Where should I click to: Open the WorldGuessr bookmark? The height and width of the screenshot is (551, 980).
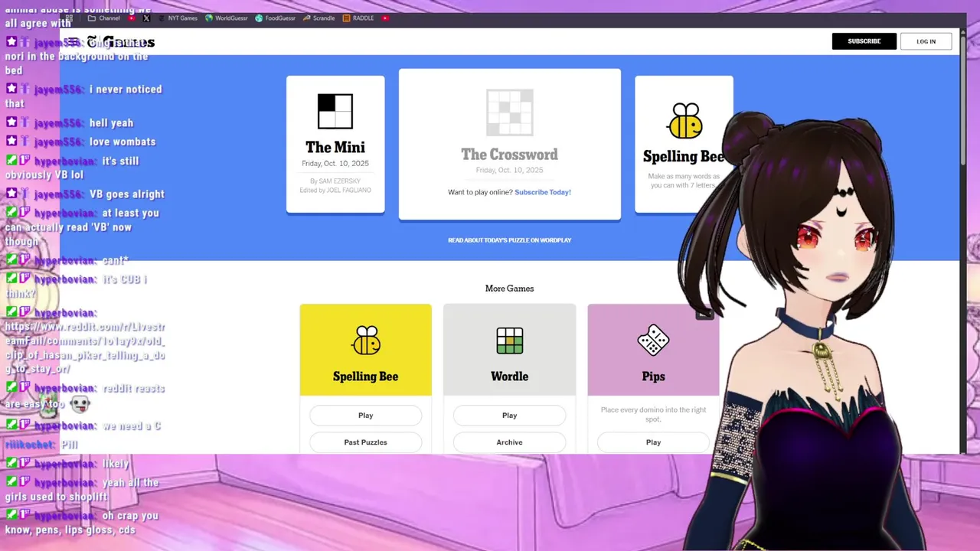click(x=227, y=18)
